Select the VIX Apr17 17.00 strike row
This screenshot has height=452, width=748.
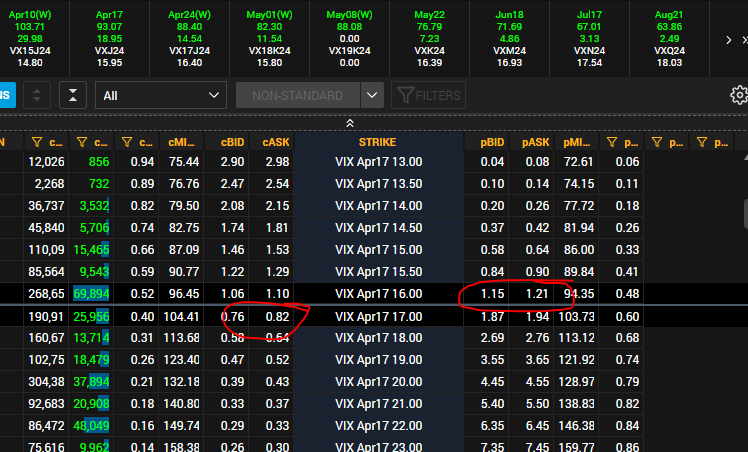coord(379,317)
